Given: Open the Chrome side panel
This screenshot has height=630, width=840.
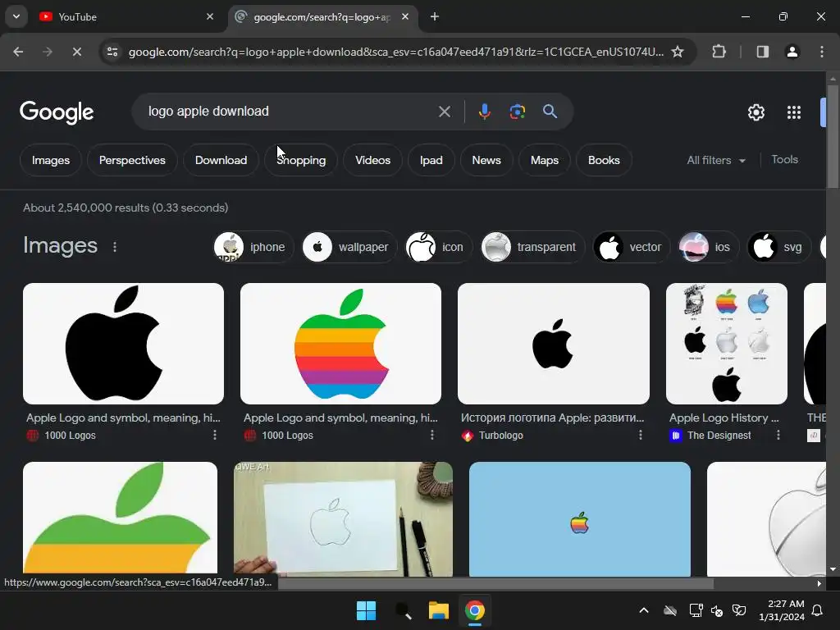Looking at the screenshot, I should (762, 52).
